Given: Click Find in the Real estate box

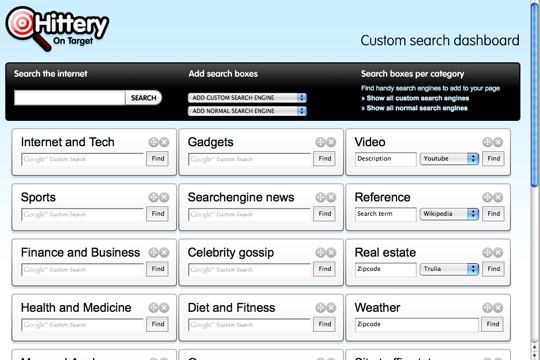Looking at the screenshot, I should (x=494, y=269).
